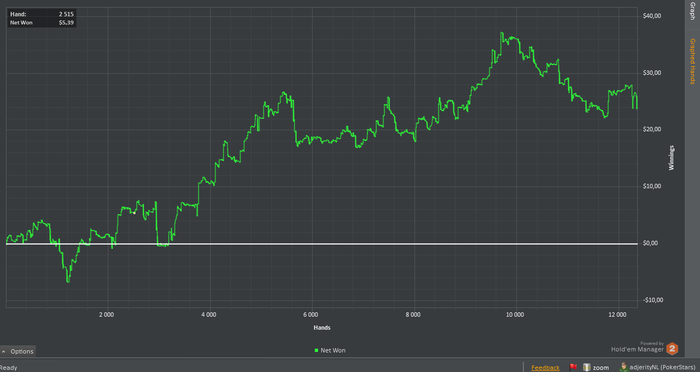This screenshot has width=700, height=372.
Task: Click the 4 000 hands axis label
Action: click(x=208, y=314)
